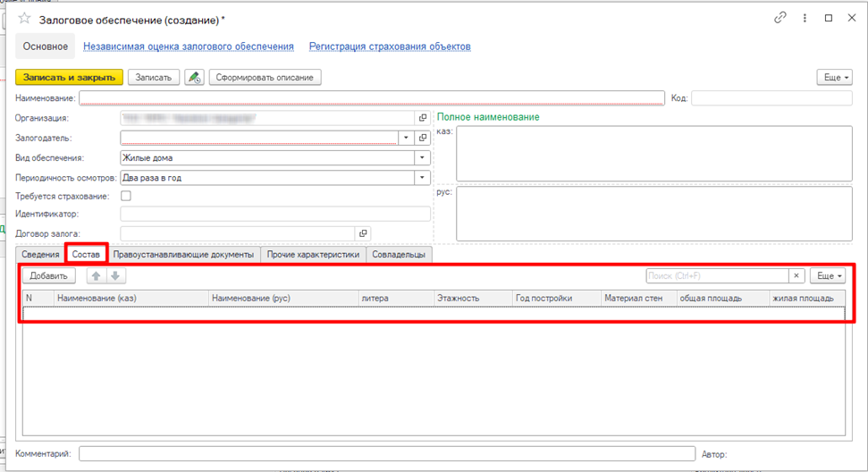Select the Основное section
This screenshot has height=472, width=868.
tap(46, 46)
